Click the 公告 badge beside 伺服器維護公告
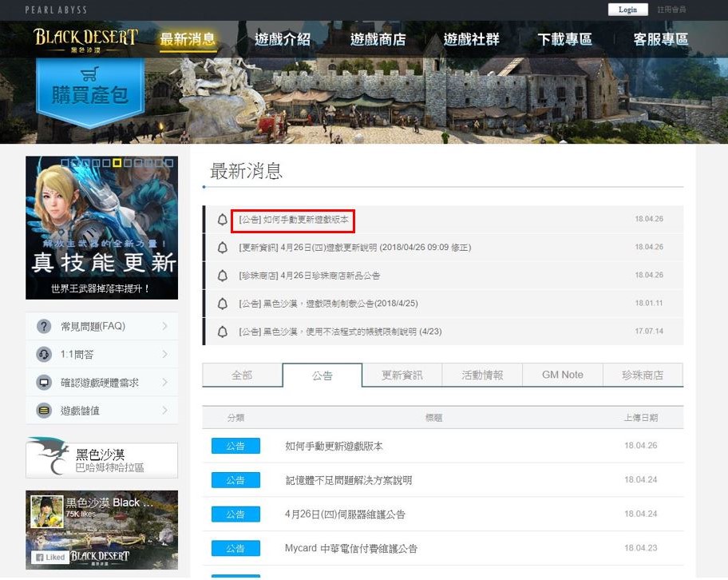728x580 pixels. pyautogui.click(x=235, y=514)
